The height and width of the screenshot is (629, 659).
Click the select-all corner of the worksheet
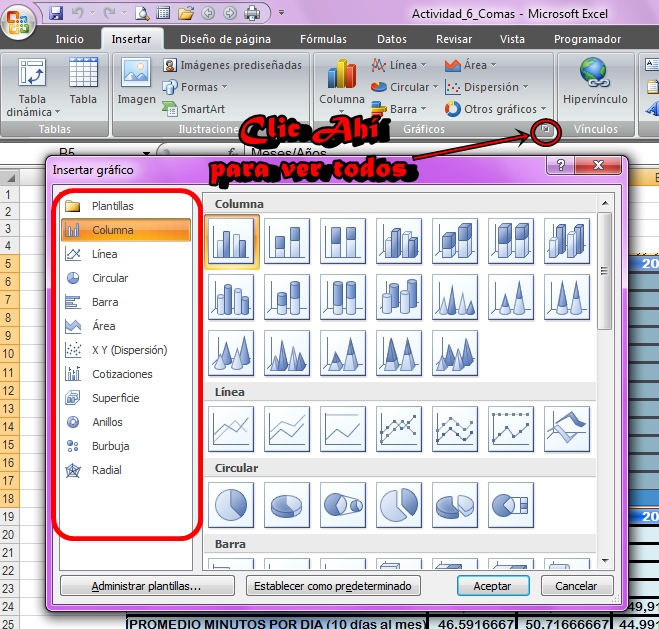10,178
